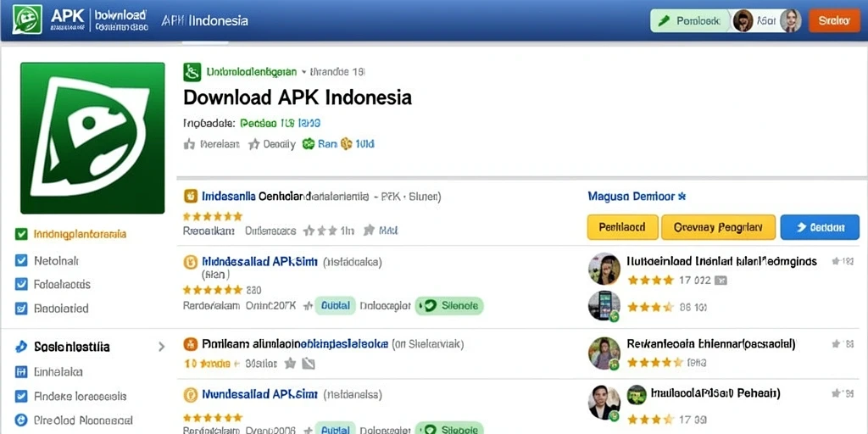Image resolution: width=868 pixels, height=434 pixels.
Task: Open the second user avatar in header
Action: point(790,21)
